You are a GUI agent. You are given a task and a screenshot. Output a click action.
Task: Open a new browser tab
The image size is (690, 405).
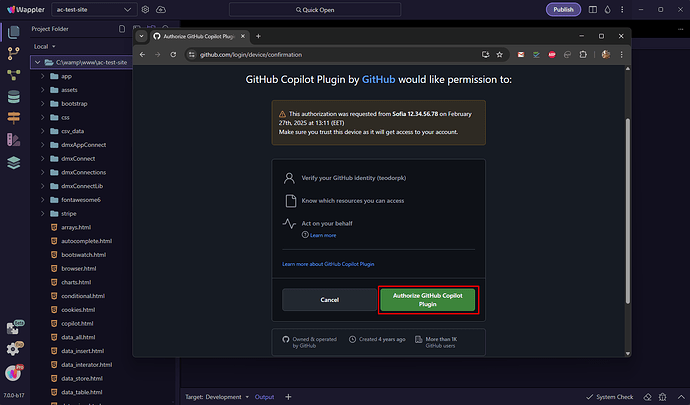point(258,36)
